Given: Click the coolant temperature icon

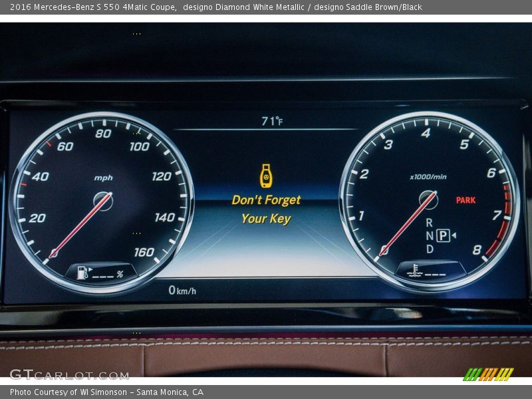Looking at the screenshot, I should [414, 270].
